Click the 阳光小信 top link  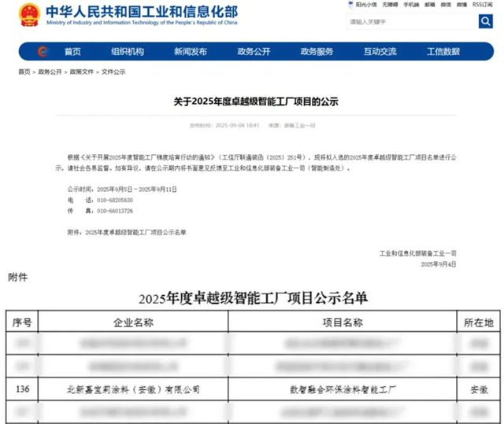click(366, 5)
